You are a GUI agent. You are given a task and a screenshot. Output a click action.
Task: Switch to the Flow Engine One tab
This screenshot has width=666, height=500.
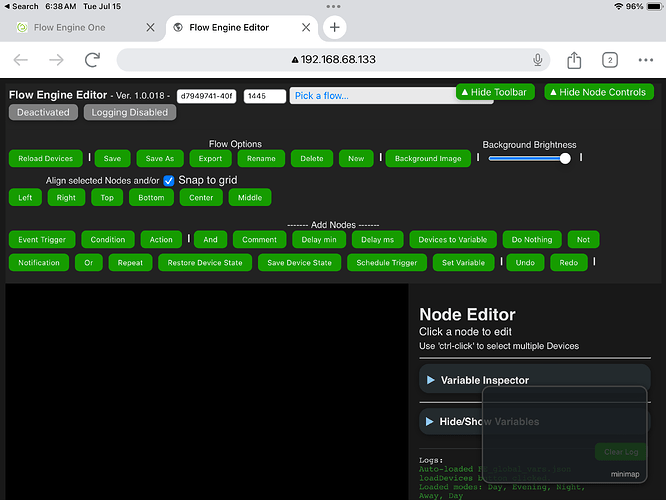coord(69,28)
